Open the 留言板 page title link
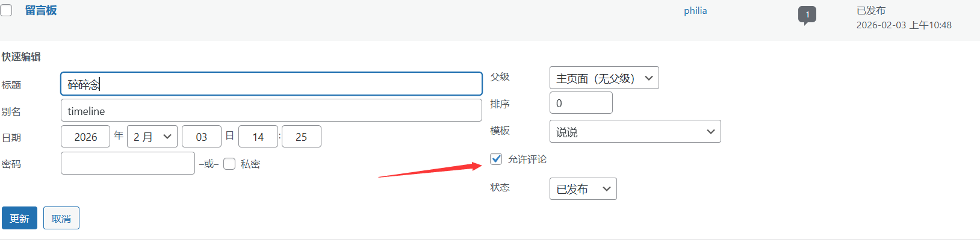 (41, 10)
